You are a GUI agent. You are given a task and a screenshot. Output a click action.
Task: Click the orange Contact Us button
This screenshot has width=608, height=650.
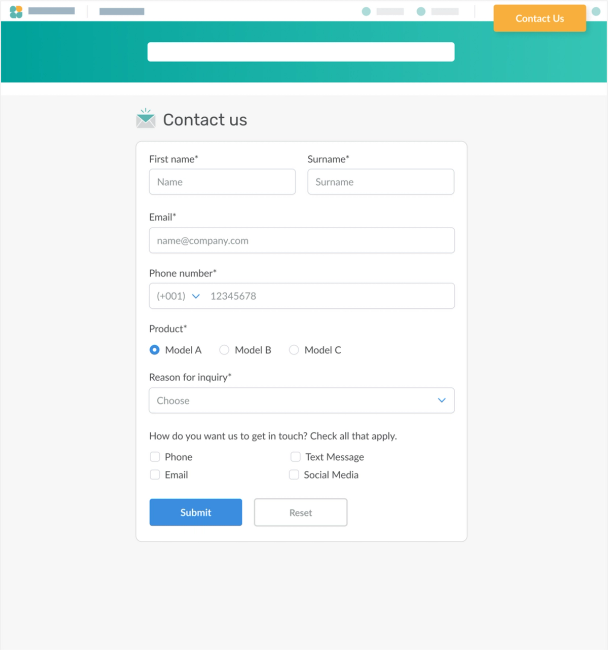(539, 18)
